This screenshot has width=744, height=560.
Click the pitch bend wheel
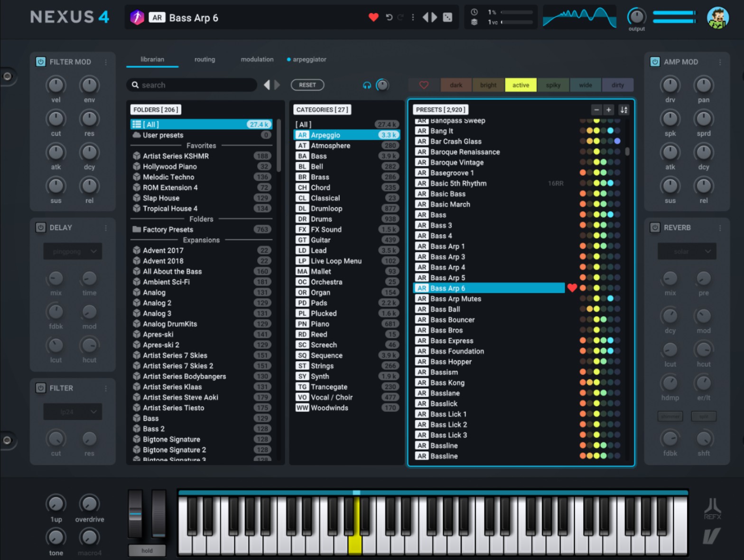(135, 515)
